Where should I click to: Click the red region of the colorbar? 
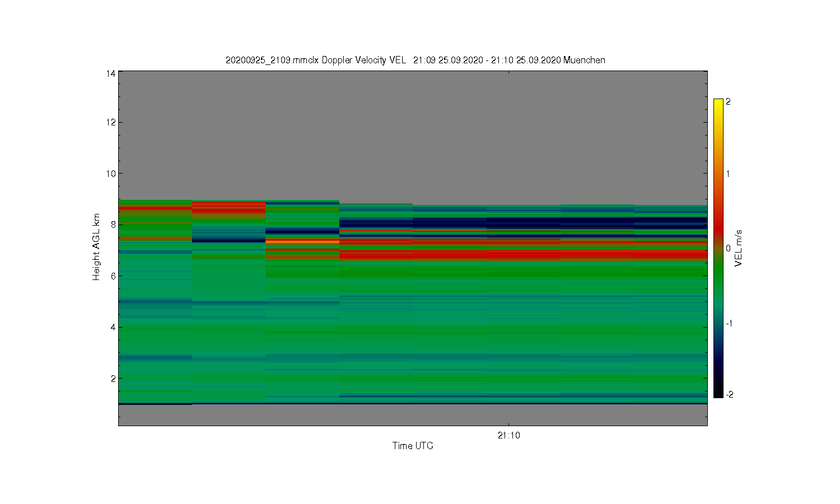click(718, 213)
